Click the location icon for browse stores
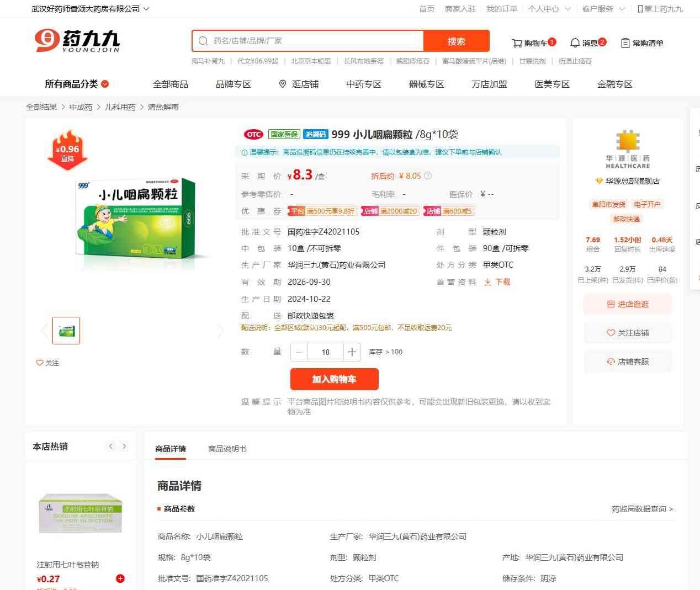Image resolution: width=700 pixels, height=590 pixels. [x=283, y=84]
